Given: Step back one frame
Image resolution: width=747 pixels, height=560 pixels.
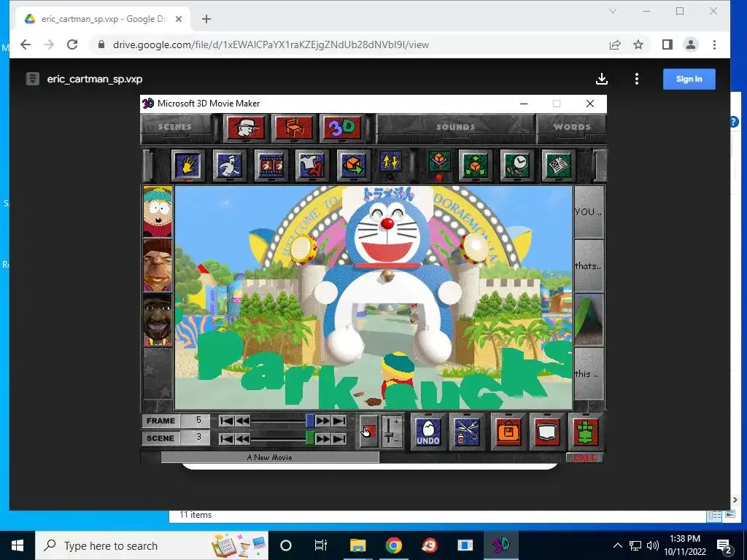Looking at the screenshot, I should 242,421.
